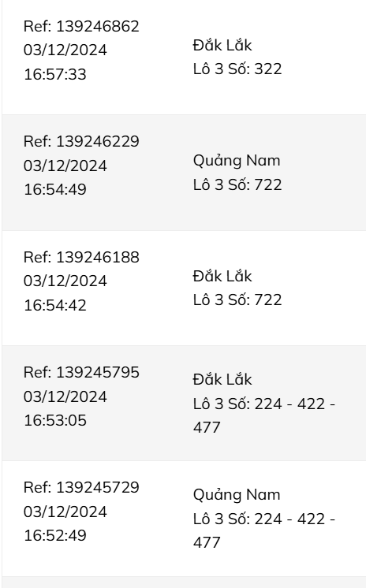
Task: Click the time 16:53:05
Action: [55, 420]
